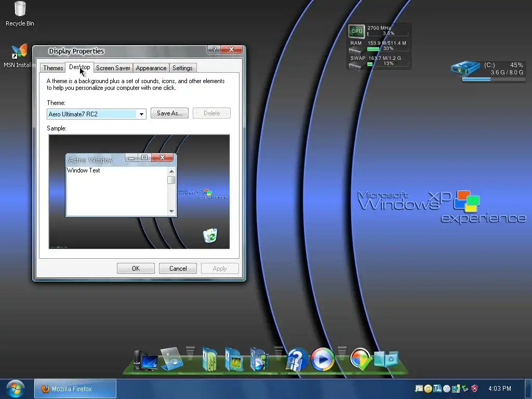This screenshot has width=532, height=399.
Task: Open the recycle folder at dock's end
Action: pos(386,358)
